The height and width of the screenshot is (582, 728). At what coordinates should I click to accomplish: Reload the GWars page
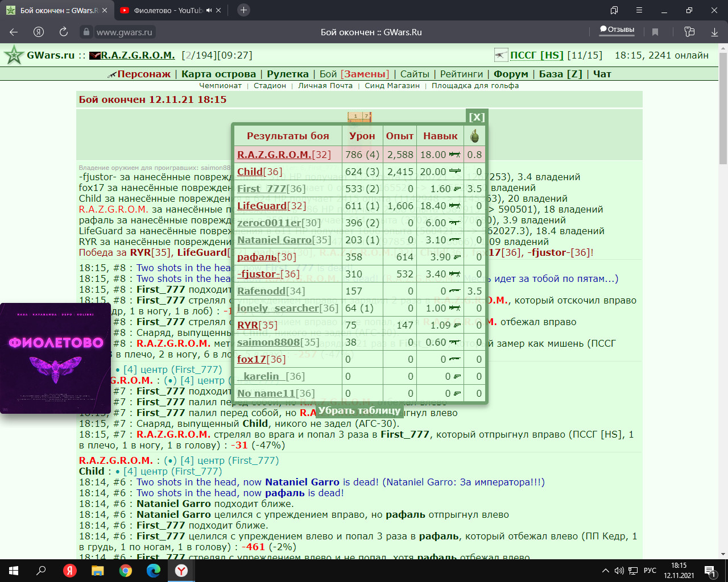[63, 32]
